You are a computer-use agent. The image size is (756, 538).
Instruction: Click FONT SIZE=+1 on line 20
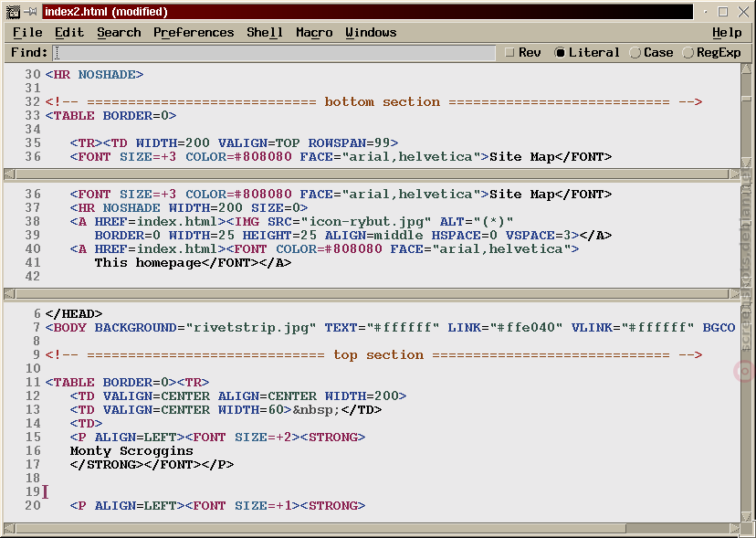click(x=243, y=506)
